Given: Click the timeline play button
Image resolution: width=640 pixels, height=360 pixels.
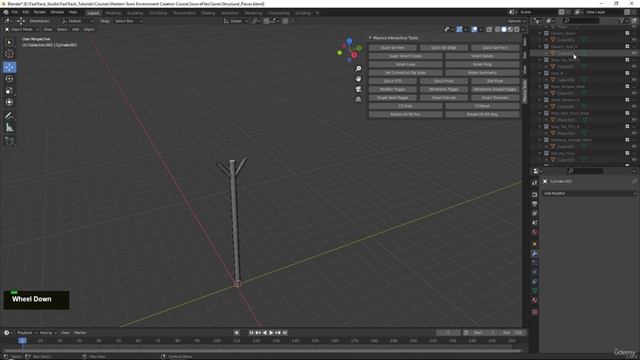Looking at the screenshot, I should point(271,333).
